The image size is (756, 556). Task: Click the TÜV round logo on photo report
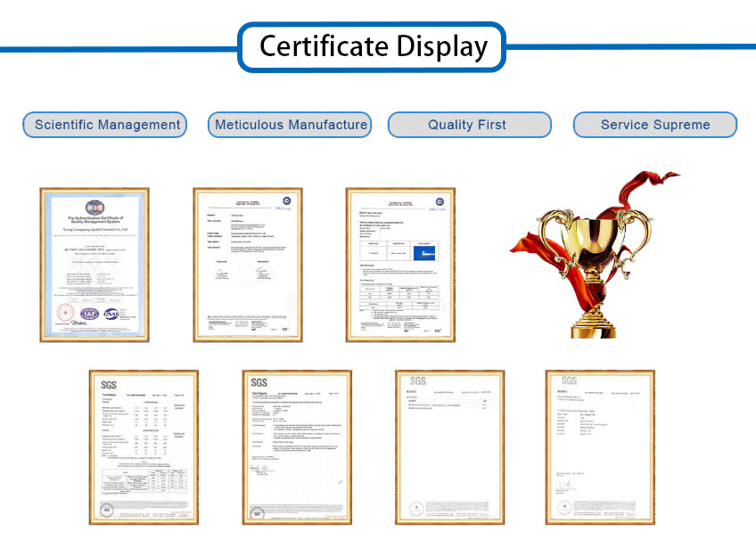coord(440,201)
